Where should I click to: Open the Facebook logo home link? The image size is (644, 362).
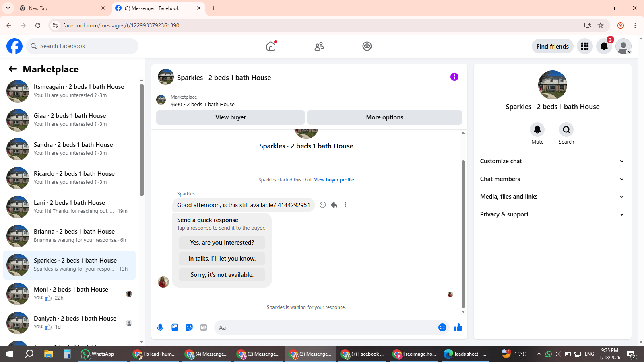[x=14, y=46]
